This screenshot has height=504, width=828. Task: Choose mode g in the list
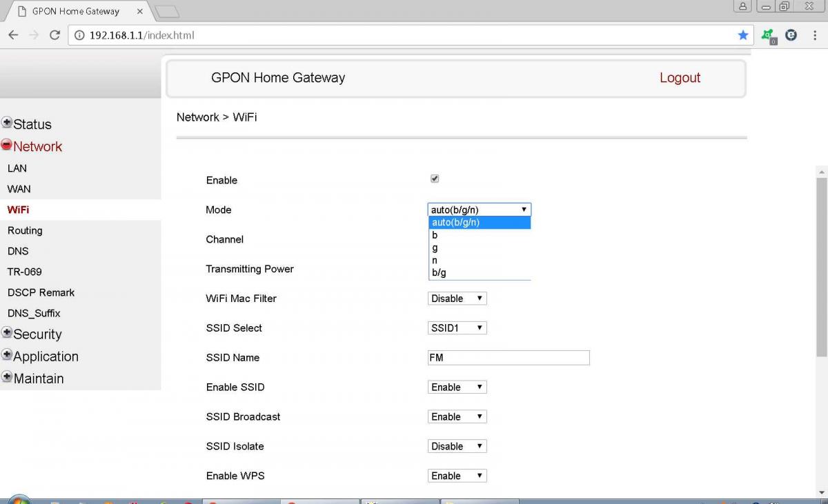tap(480, 248)
